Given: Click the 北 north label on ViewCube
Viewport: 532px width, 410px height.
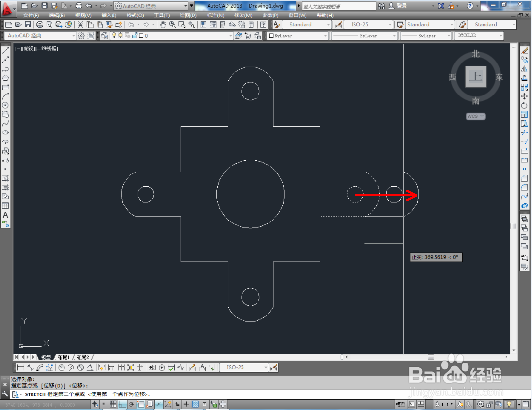Looking at the screenshot, I should click(x=476, y=54).
